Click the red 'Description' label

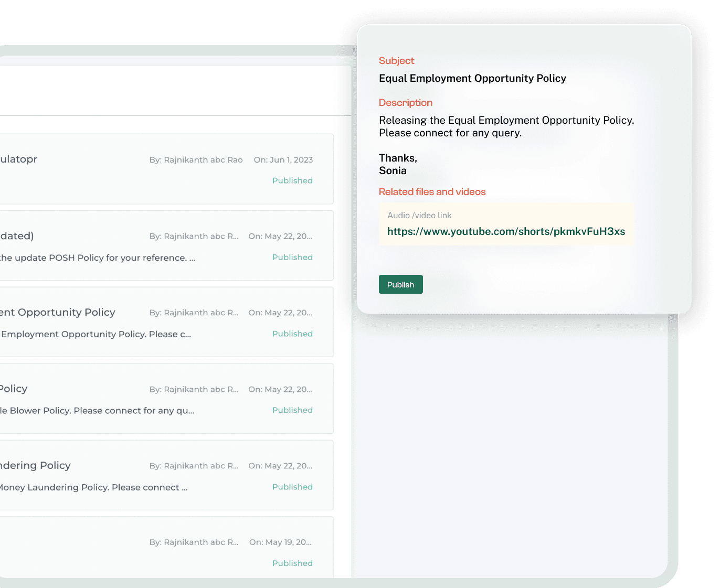(x=406, y=103)
